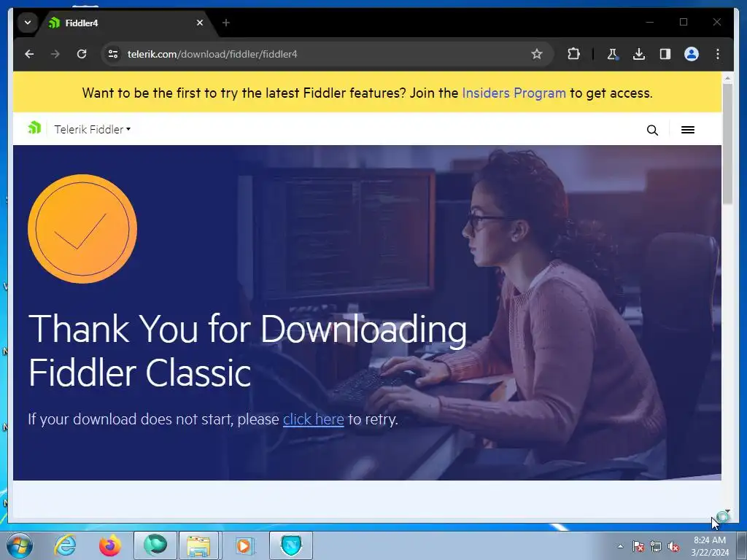Open the Windows Start menu
Viewport: 747px width, 560px height.
click(x=20, y=545)
